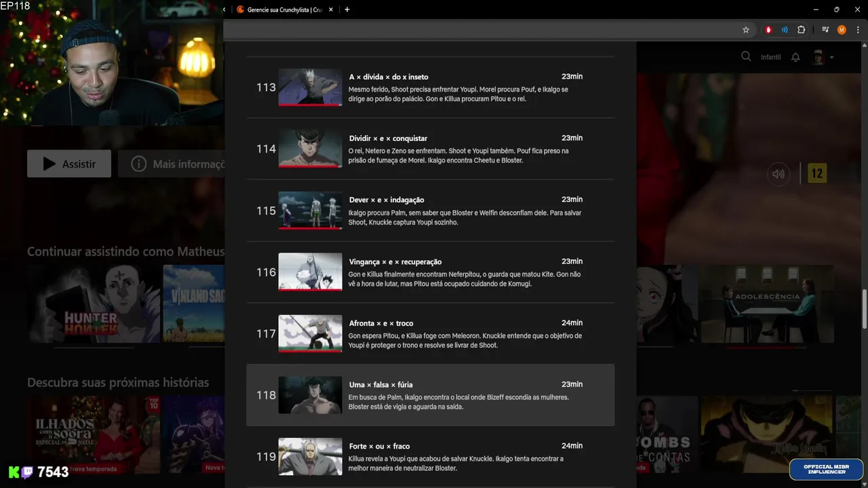Open Ilhados com a Sogra card
The height and width of the screenshot is (488, 868).
(94, 435)
